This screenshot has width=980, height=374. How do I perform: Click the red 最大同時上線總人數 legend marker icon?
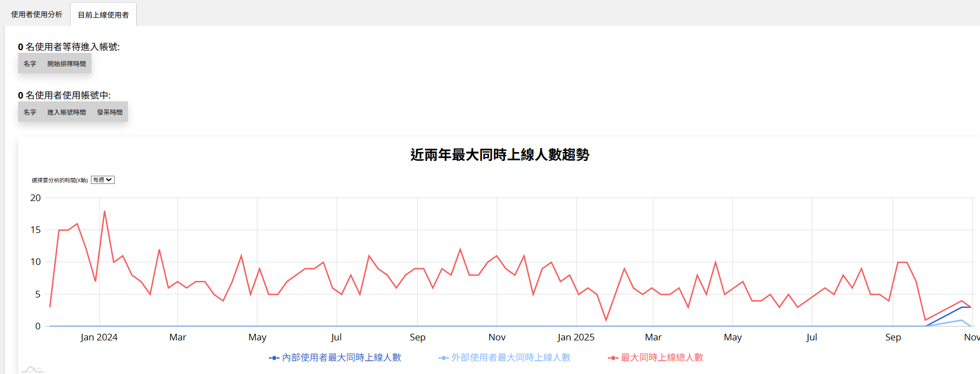pos(613,358)
